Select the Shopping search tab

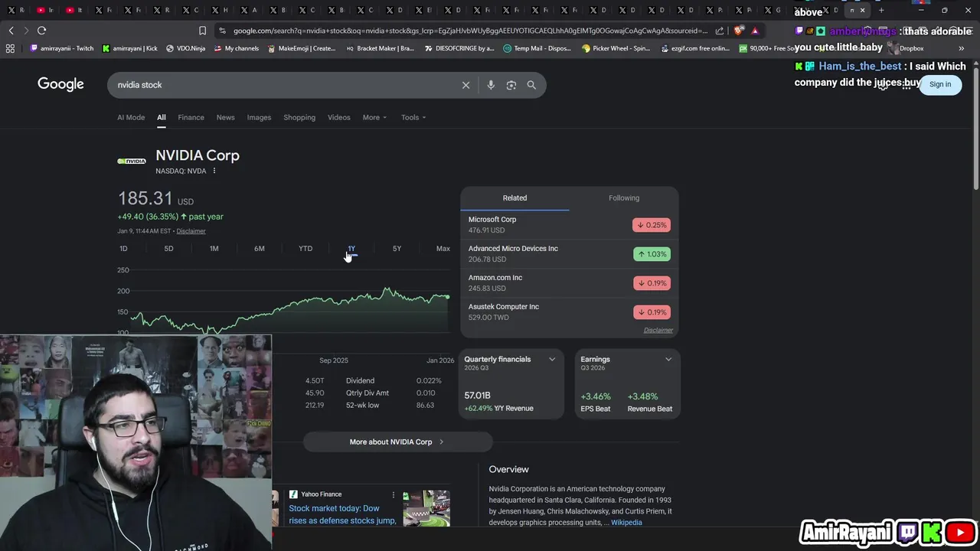pyautogui.click(x=299, y=117)
